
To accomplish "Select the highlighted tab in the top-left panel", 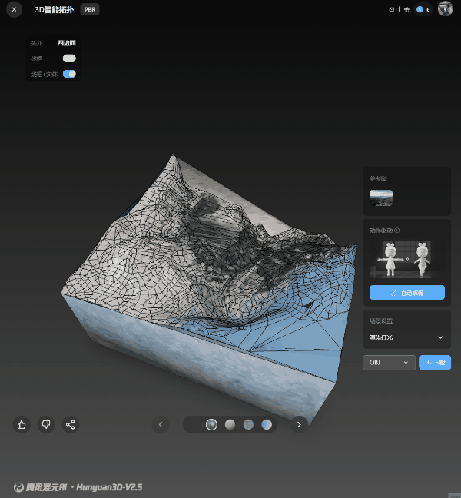I will 66,43.
